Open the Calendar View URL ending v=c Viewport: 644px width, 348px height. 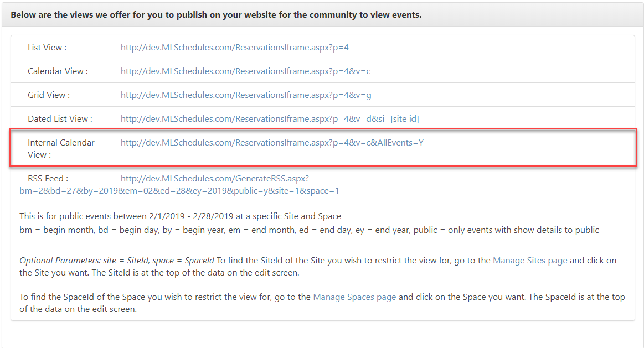pyautogui.click(x=246, y=71)
